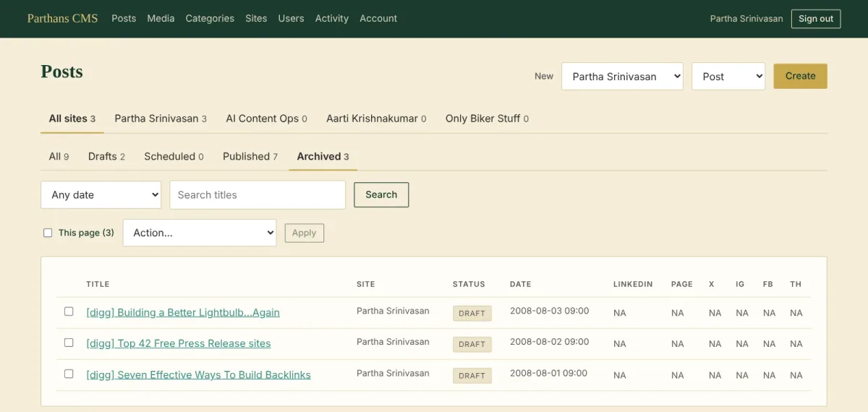Viewport: 868px width, 412px height.
Task: Check the Seven Effective Ways row checkbox
Action: pyautogui.click(x=69, y=374)
